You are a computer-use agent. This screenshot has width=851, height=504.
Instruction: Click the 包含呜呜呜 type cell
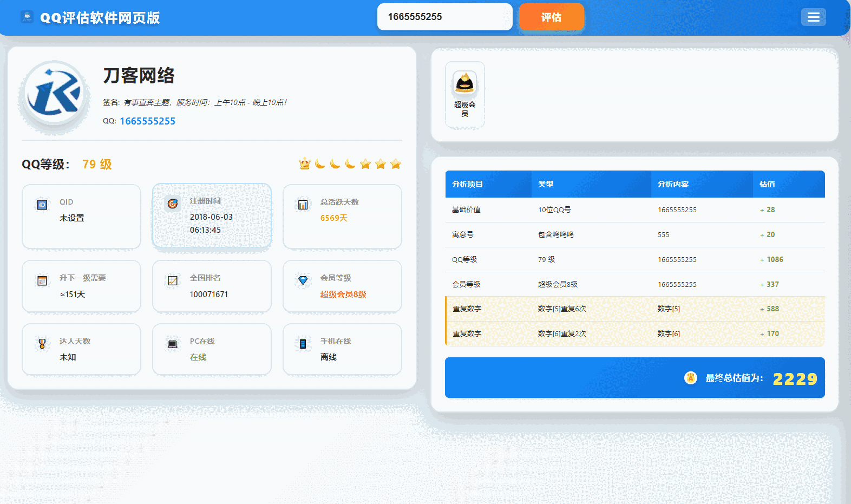(556, 234)
